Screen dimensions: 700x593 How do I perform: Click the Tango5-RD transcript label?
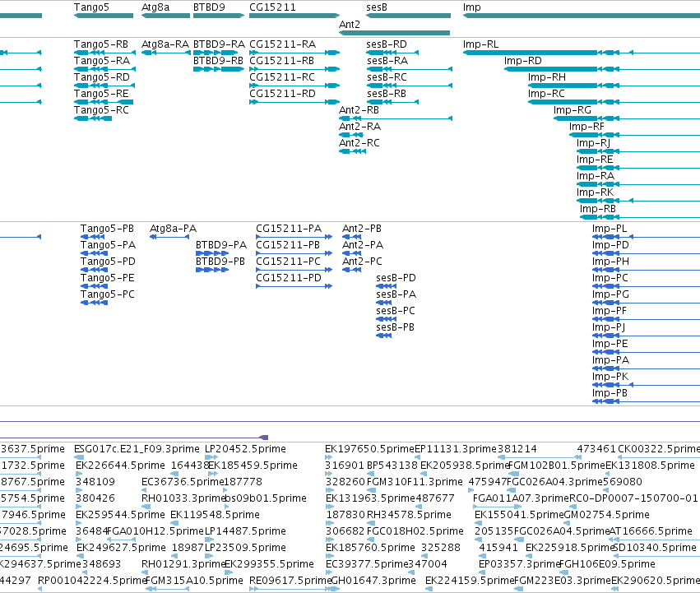tap(102, 77)
